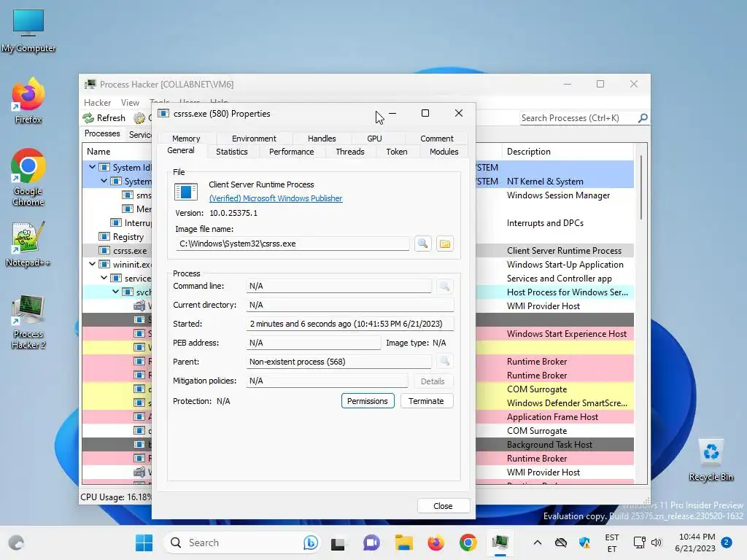Launch Process Hacker 2 desktop shortcut
The width and height of the screenshot is (747, 560).
[28, 322]
